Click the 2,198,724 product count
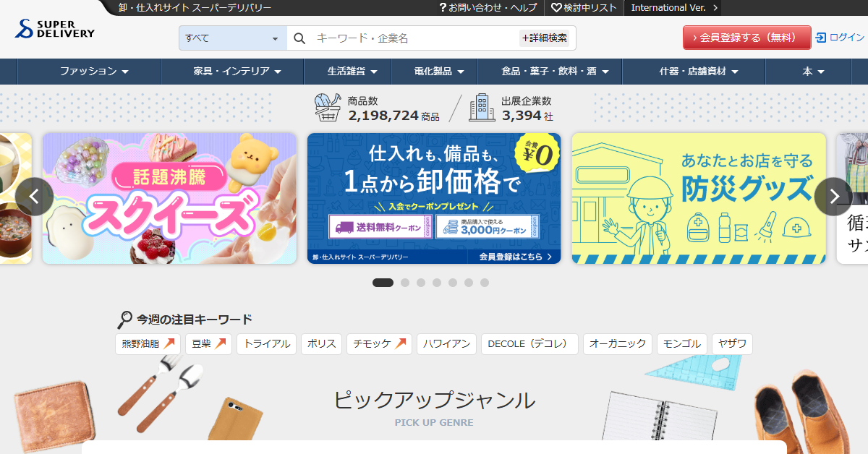The width and height of the screenshot is (868, 454). tap(383, 115)
